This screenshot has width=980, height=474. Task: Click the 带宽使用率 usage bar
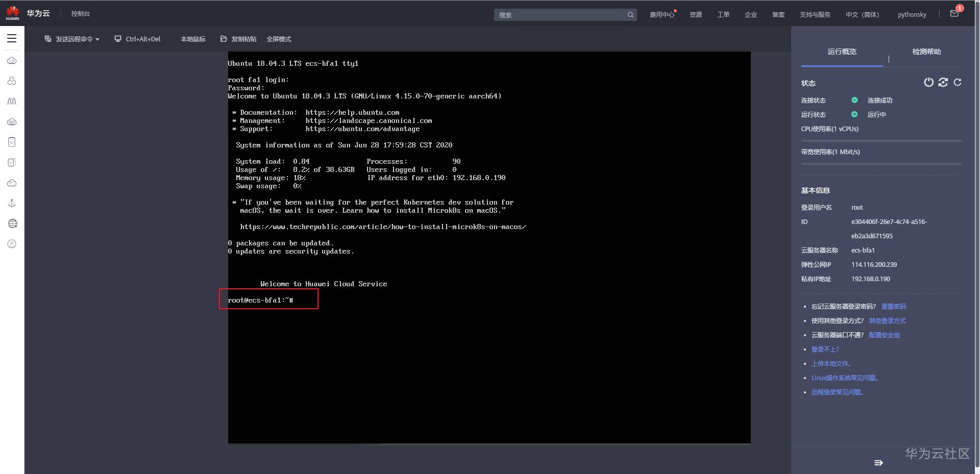point(881,164)
